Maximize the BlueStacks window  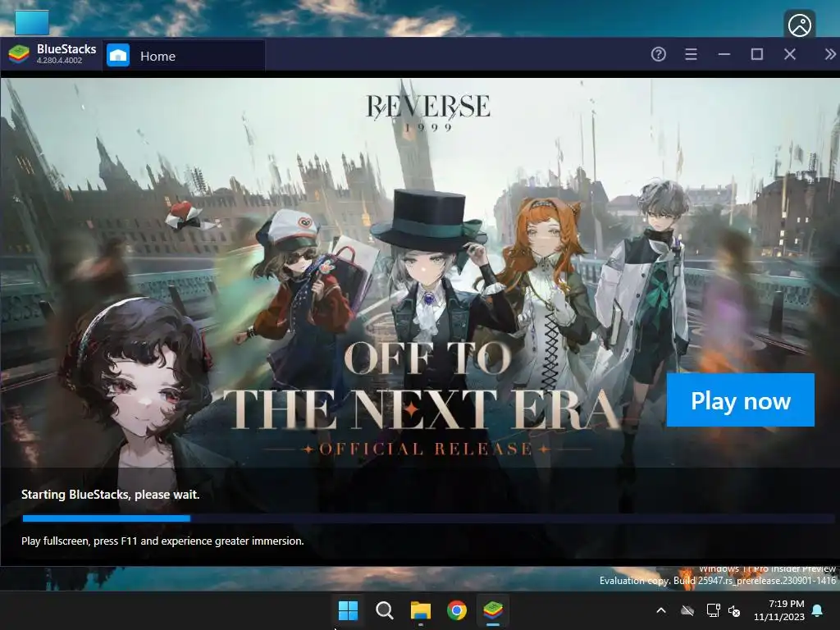pyautogui.click(x=757, y=54)
